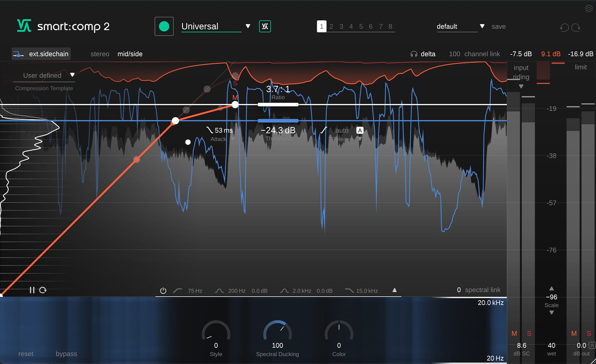
Task: Click the ext.sidechain routing icon
Action: point(18,54)
